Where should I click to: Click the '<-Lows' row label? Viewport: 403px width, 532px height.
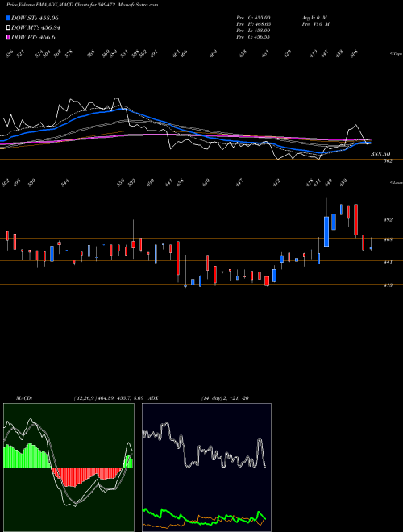(x=396, y=182)
